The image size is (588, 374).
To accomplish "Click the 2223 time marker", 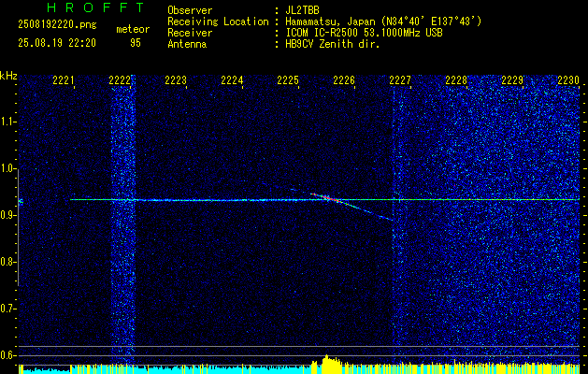I will (176, 79).
